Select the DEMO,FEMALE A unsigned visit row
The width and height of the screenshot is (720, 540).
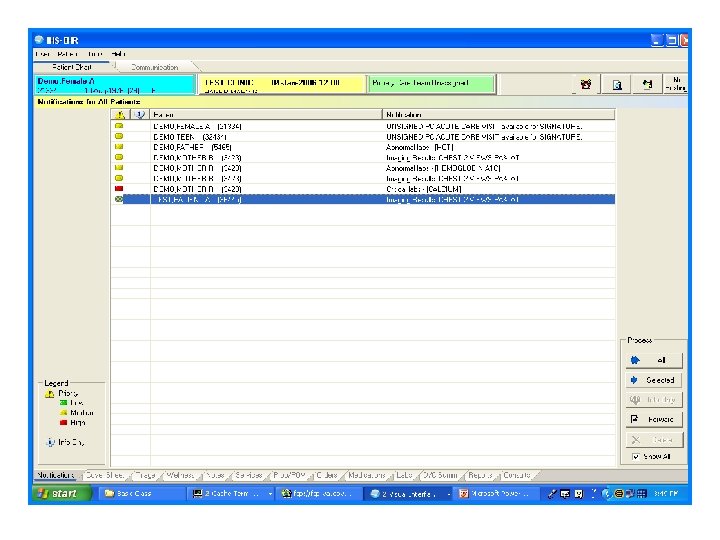point(363,126)
